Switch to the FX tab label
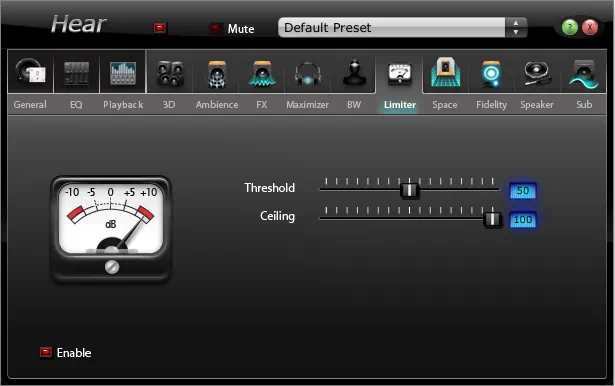Viewport: 615px width, 386px height. tap(262, 105)
